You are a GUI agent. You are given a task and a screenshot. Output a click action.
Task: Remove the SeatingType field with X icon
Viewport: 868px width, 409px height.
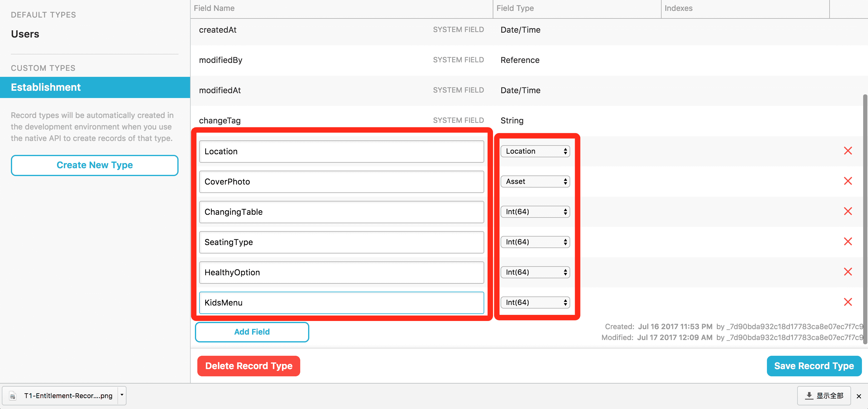(848, 242)
